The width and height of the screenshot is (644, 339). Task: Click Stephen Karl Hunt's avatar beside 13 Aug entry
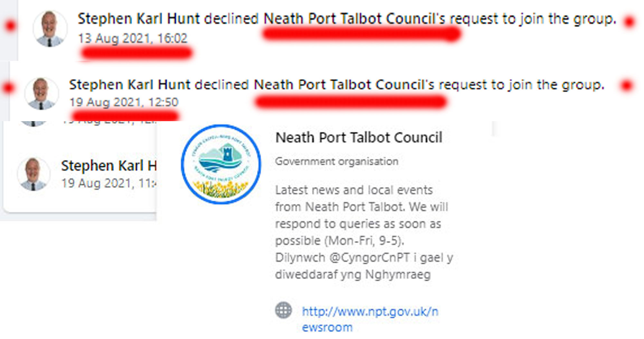(50, 29)
